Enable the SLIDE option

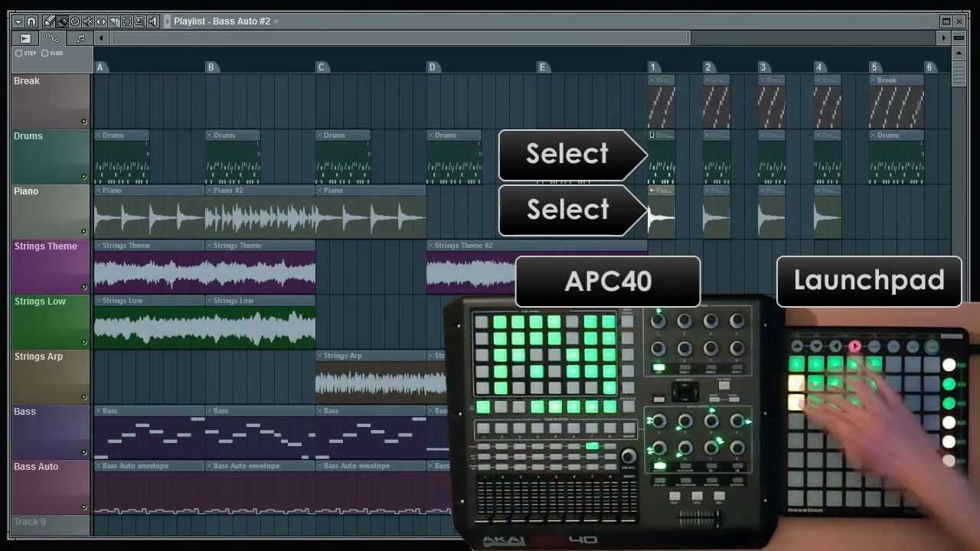(53, 53)
